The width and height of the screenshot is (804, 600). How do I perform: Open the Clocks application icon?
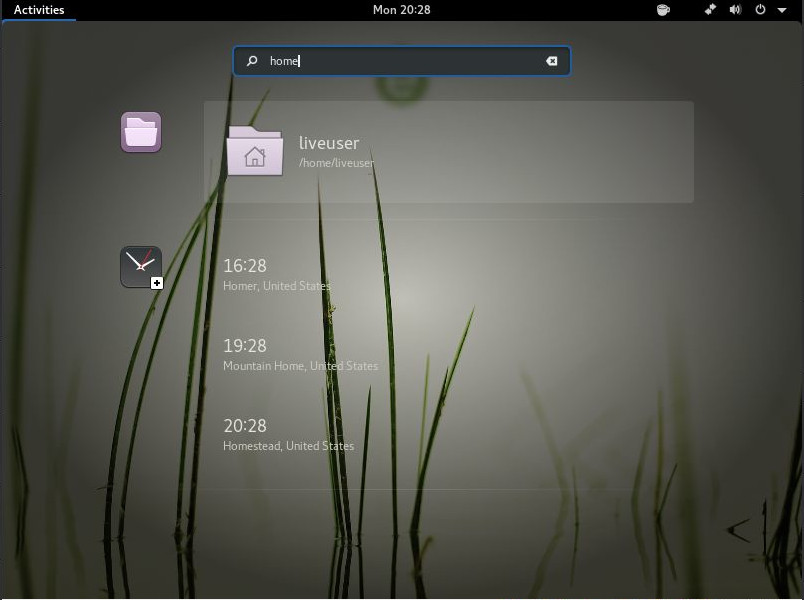(140, 266)
